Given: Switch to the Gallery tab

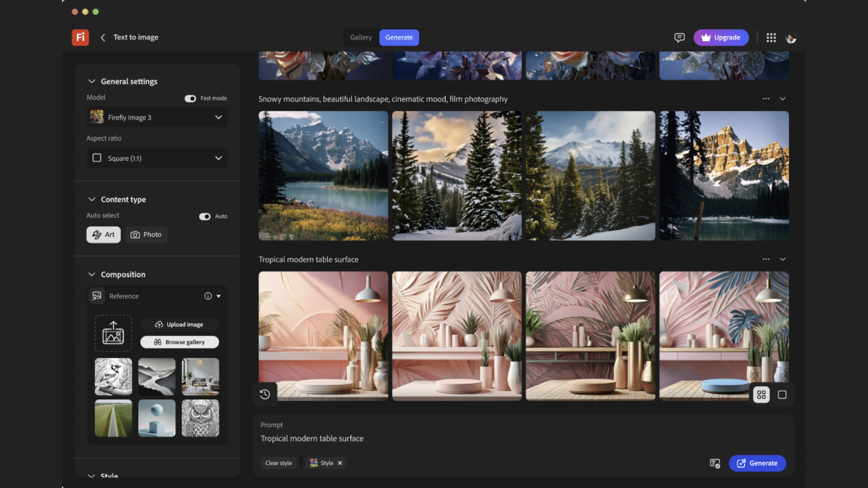Looking at the screenshot, I should (x=361, y=38).
